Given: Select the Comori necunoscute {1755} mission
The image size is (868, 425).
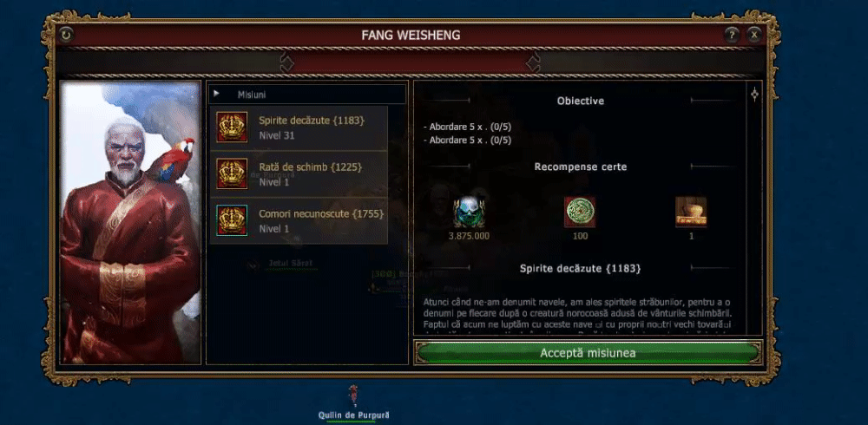Looking at the screenshot, I should coord(299,220).
